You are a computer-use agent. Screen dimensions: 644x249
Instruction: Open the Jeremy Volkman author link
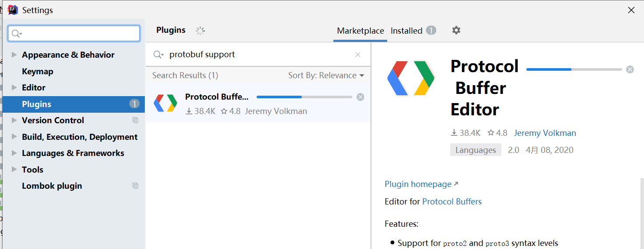pyautogui.click(x=545, y=133)
